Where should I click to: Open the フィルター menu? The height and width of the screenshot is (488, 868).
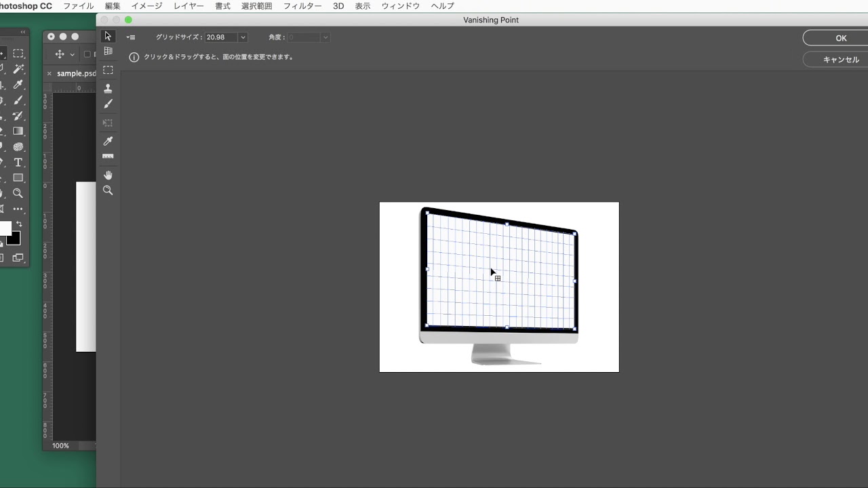tap(302, 5)
